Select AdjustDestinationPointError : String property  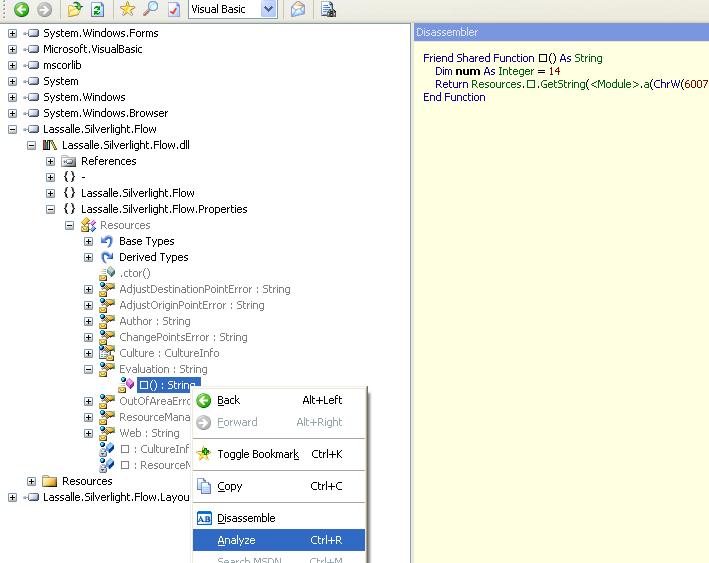point(205,289)
